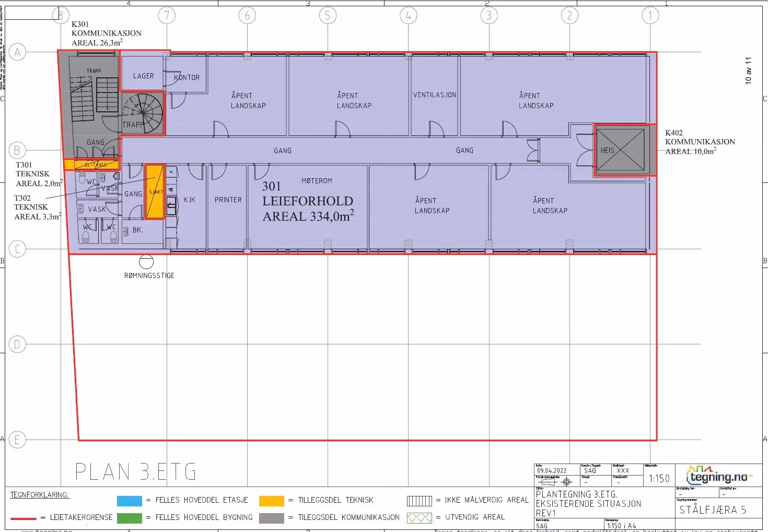Select grid axis marker 2

(x=569, y=15)
